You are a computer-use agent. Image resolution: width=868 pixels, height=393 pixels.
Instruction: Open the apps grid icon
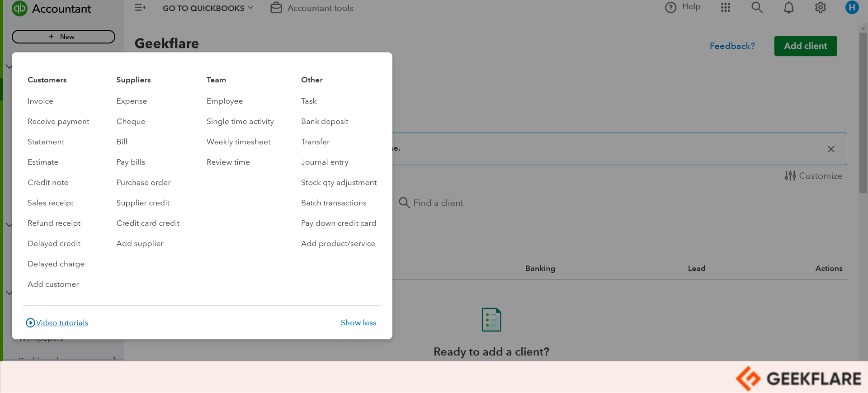[726, 7]
